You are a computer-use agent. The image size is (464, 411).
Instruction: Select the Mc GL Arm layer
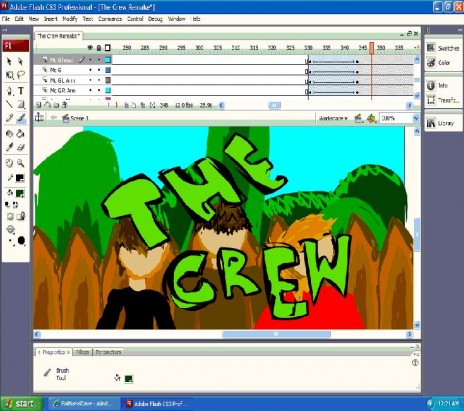[62, 80]
